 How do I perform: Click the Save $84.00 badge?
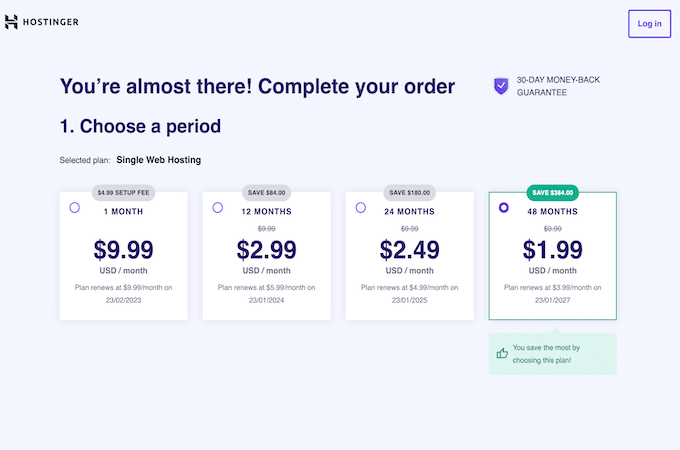coord(266,192)
